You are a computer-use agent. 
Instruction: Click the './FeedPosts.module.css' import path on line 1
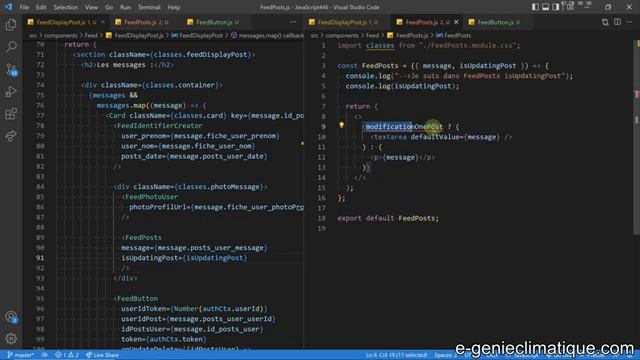[468, 45]
